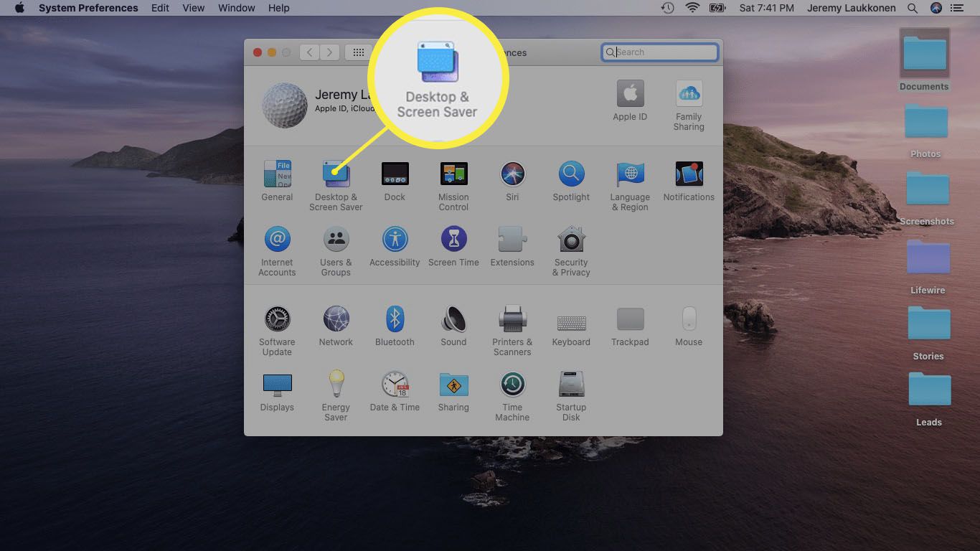Click the battery status icon
The width and height of the screenshot is (980, 551).
coord(717,8)
